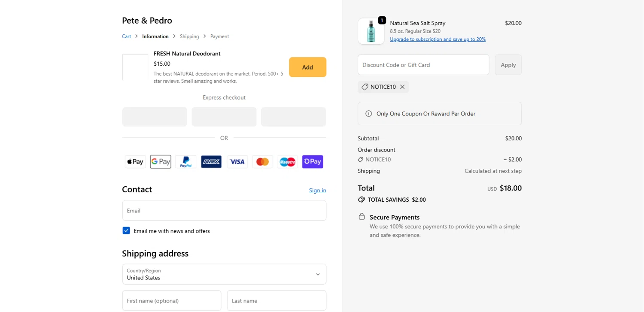
Task: Click the info icon in coupon notice
Action: (368, 114)
